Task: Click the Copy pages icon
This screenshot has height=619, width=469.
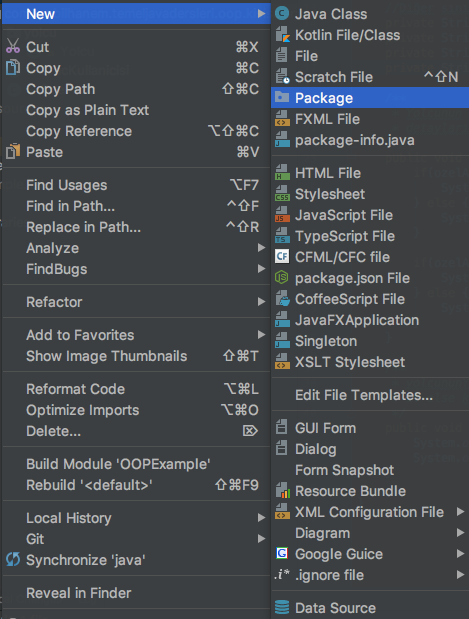Action: point(13,68)
